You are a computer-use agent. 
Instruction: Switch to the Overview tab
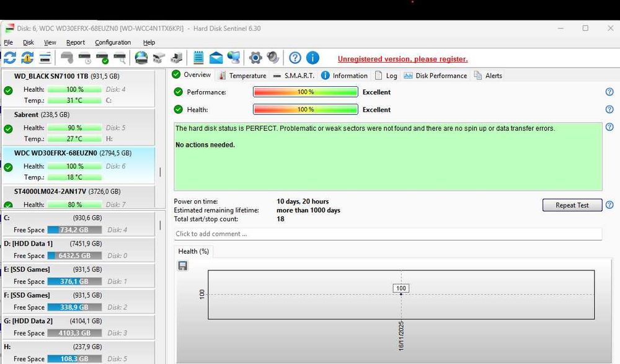click(192, 75)
